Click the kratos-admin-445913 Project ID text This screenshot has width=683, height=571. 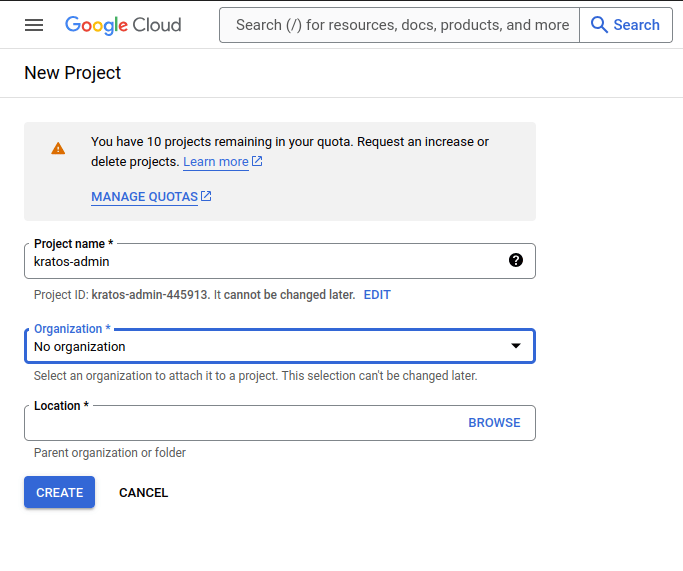tap(150, 295)
